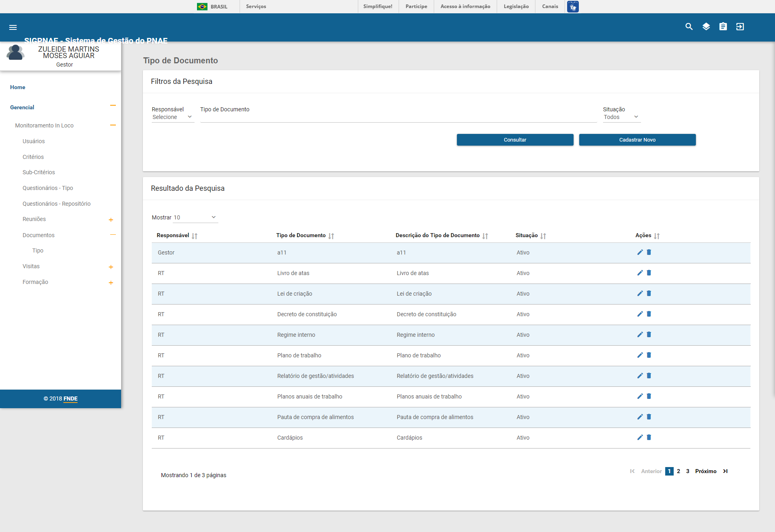Image resolution: width=775 pixels, height=532 pixels.
Task: Delete the Cardápios document type
Action: point(649,437)
